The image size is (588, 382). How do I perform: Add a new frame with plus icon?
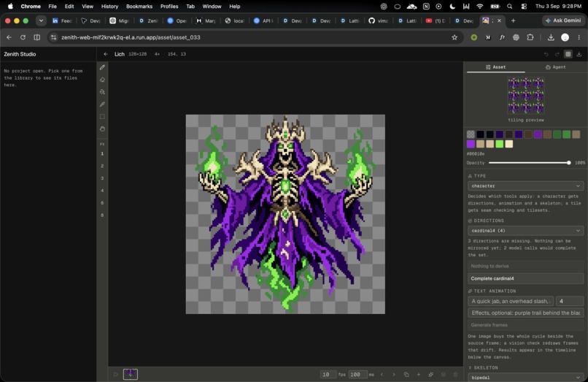(419, 375)
